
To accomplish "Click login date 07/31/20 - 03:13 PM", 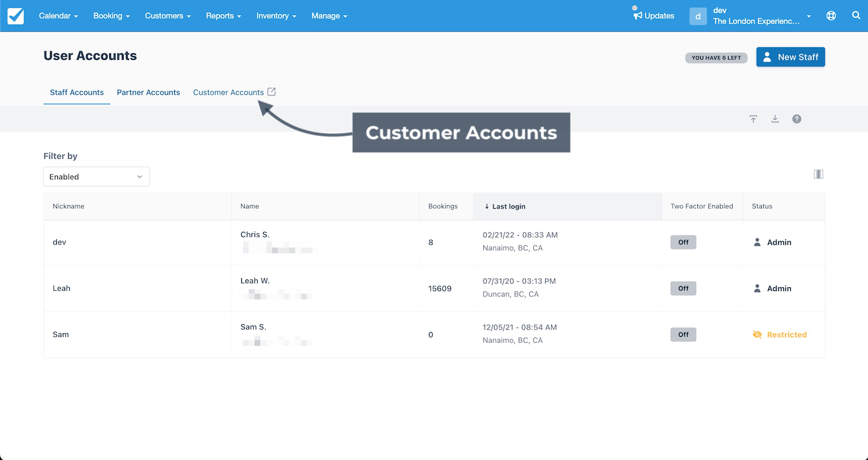I will point(519,281).
